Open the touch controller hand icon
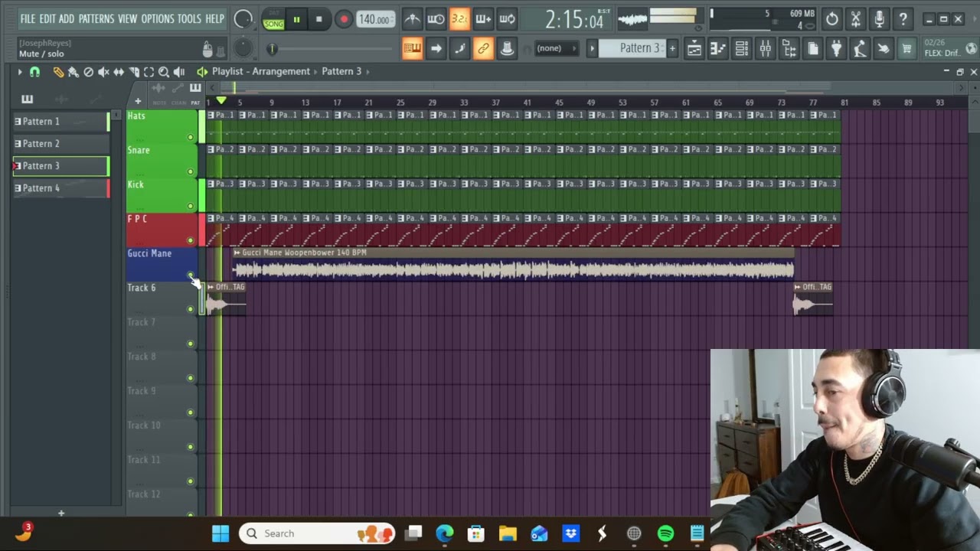The height and width of the screenshot is (551, 980). click(x=884, y=49)
